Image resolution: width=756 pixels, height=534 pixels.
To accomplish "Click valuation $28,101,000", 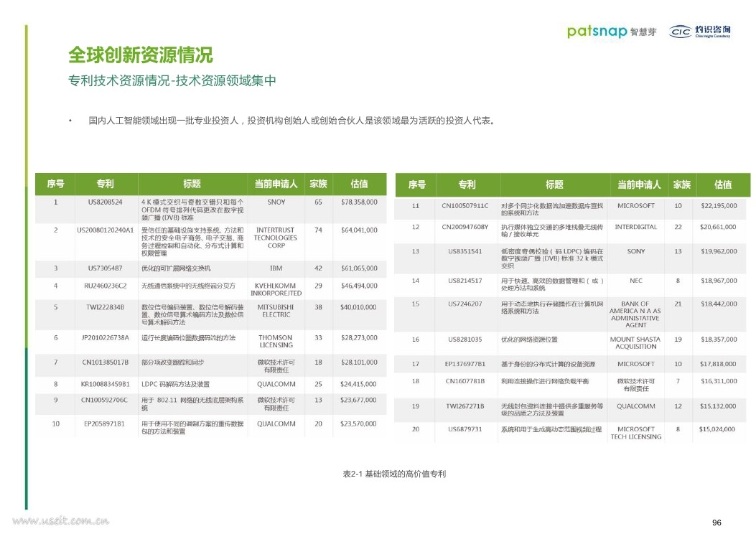I will tap(359, 362).
